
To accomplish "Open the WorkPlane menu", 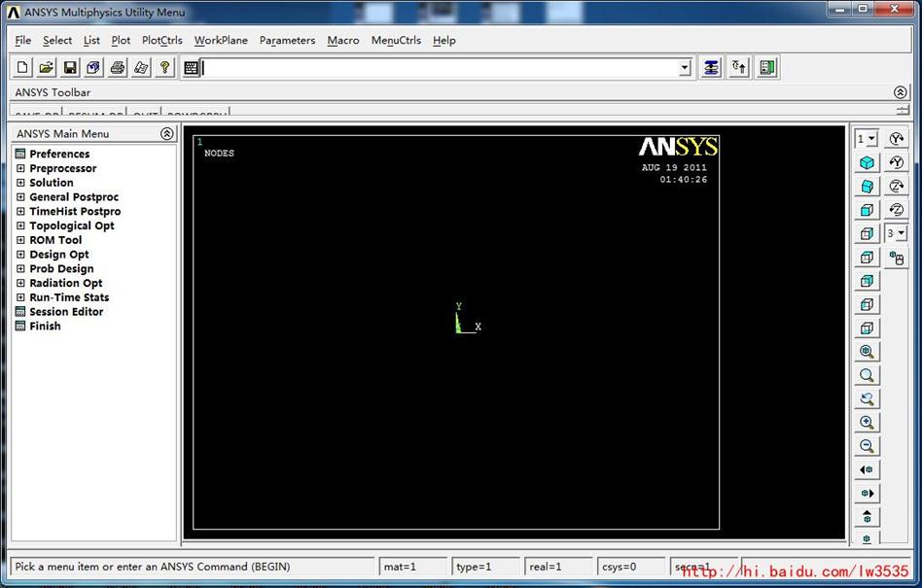I will pyautogui.click(x=221, y=40).
